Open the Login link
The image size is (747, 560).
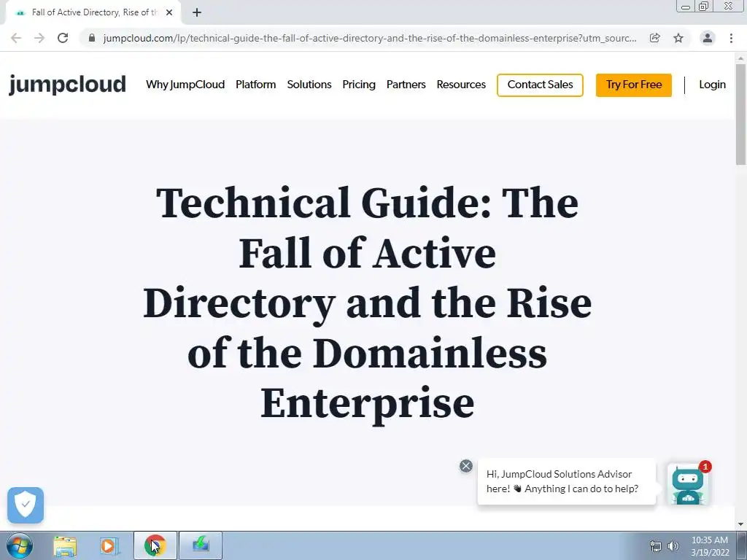click(712, 85)
